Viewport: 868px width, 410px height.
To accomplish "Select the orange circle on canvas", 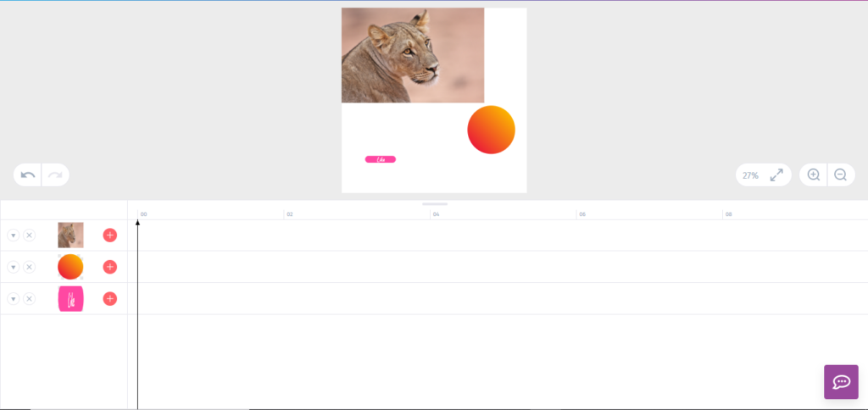I will (491, 130).
